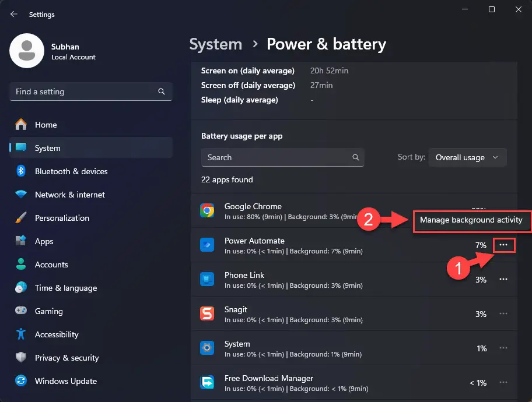Open more options for Free Download Manager
Image resolution: width=532 pixels, height=402 pixels.
click(x=503, y=382)
